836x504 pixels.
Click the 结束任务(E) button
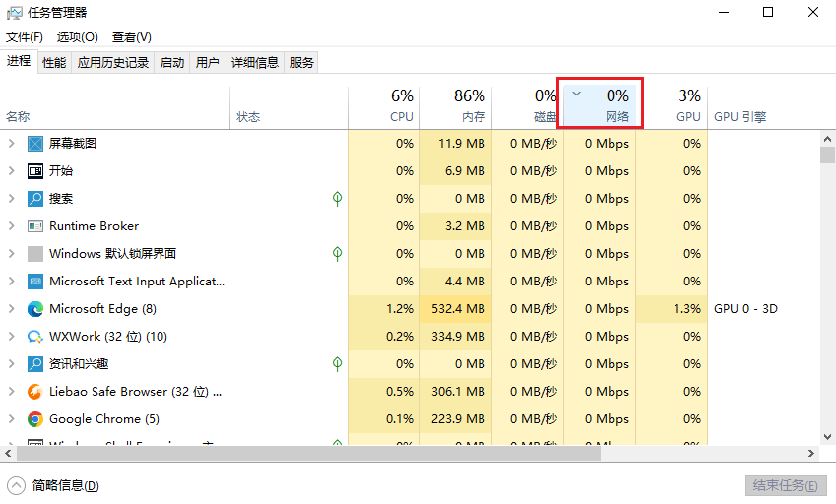click(786, 486)
